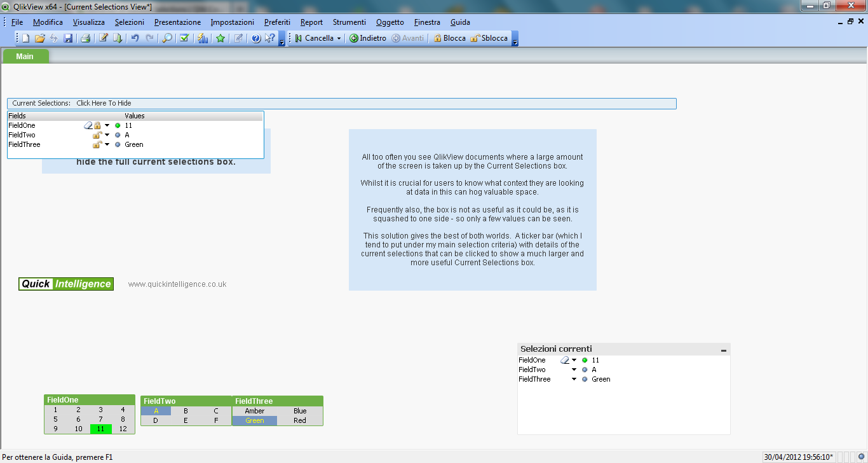Open FieldThree dropdown in the Fields box
868x463 pixels.
click(x=107, y=144)
